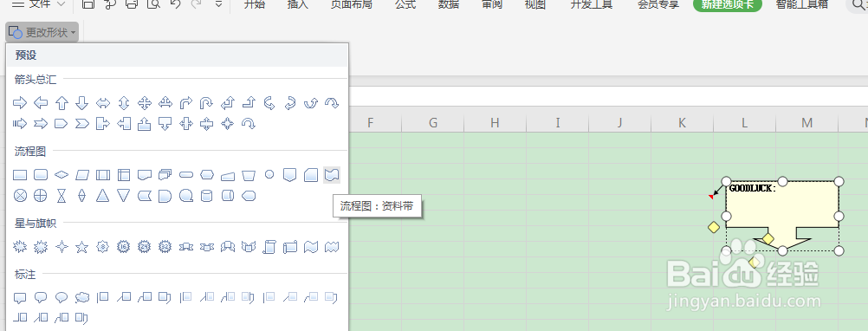This screenshot has height=331, width=868.
Task: Select the flowchart decision diamond shape
Action: coord(62,175)
